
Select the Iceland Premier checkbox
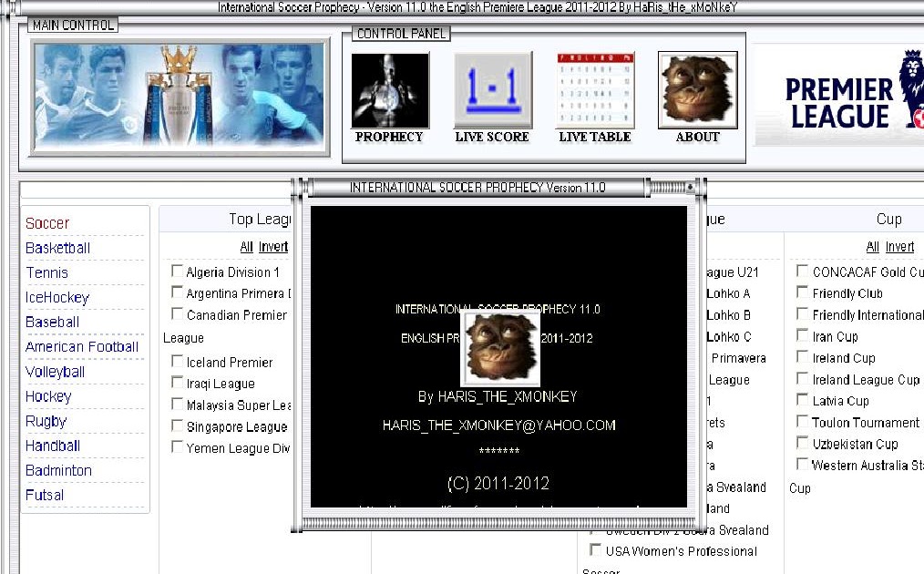(x=177, y=361)
